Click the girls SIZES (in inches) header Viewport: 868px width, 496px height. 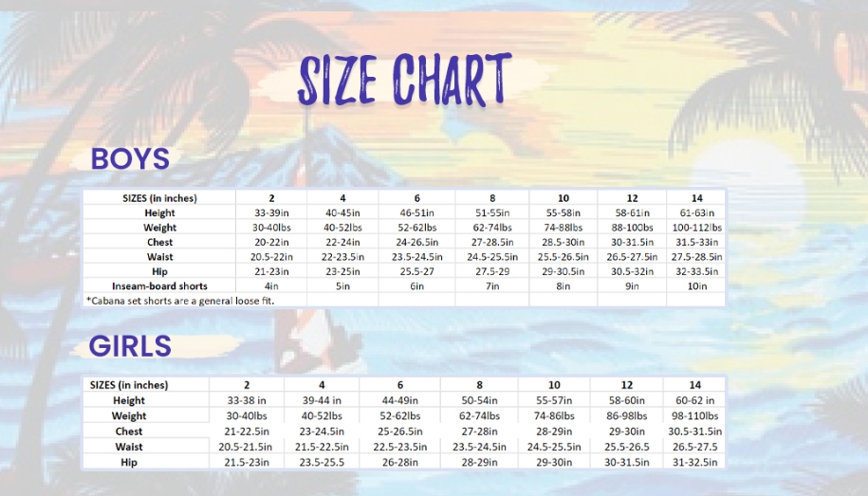[x=129, y=385]
